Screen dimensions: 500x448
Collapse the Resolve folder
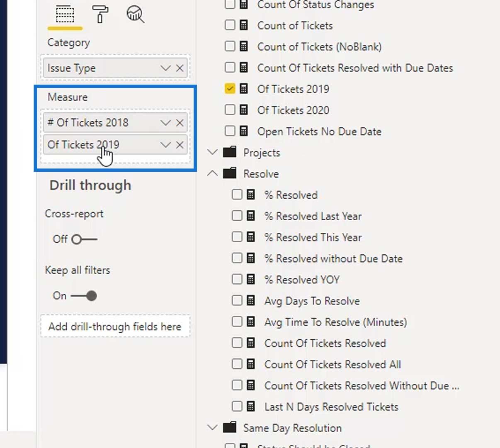click(212, 173)
